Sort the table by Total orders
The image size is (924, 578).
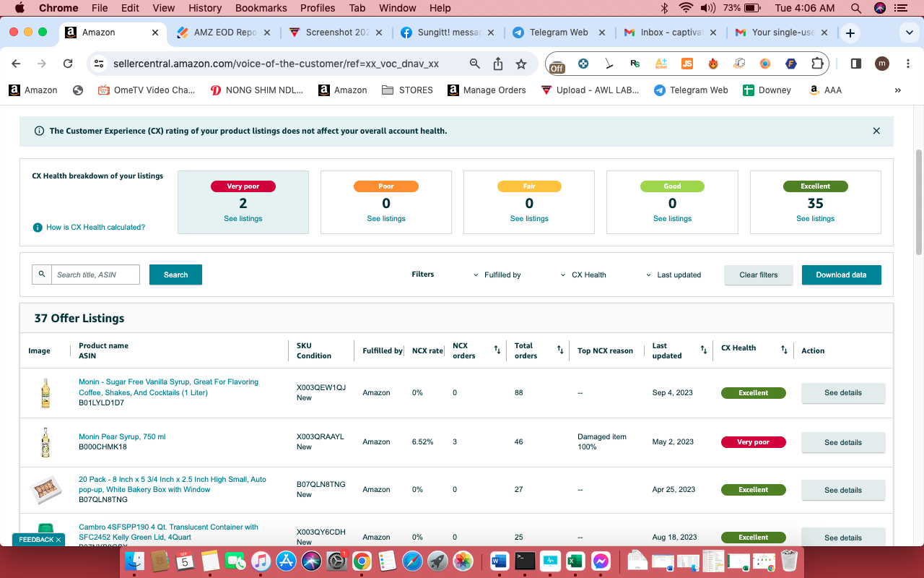click(x=560, y=350)
